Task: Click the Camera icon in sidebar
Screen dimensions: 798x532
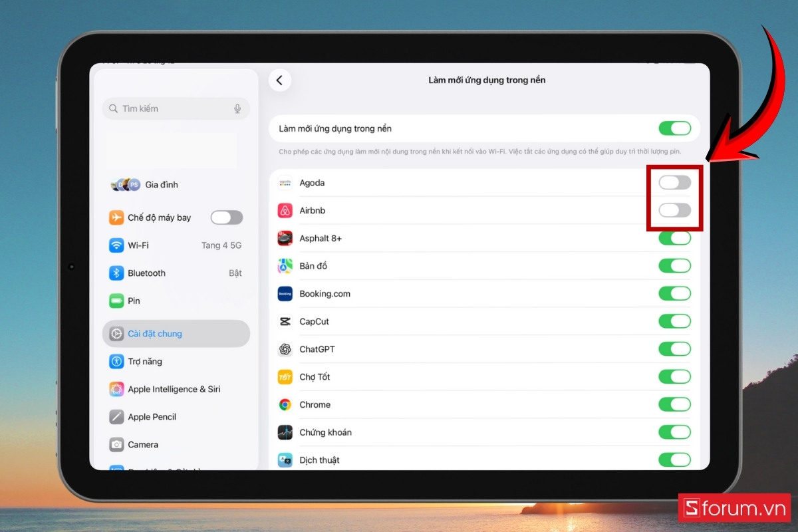Action: click(x=116, y=445)
